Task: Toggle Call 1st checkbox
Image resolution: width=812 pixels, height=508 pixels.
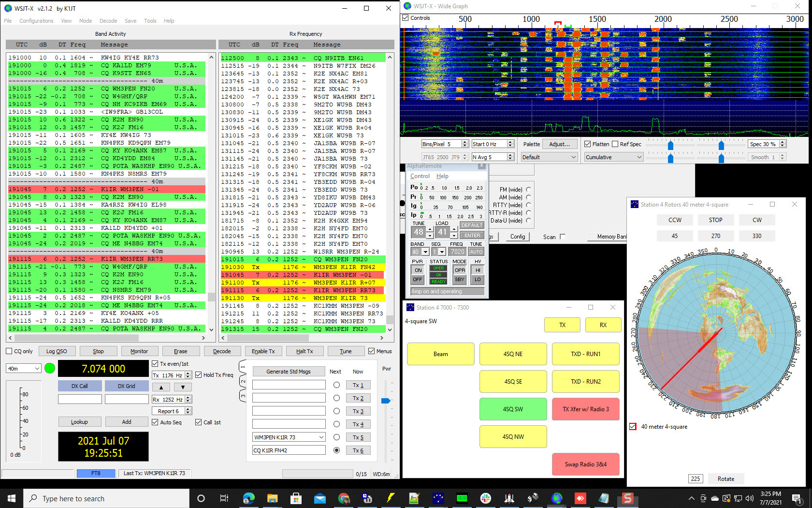Action: point(198,422)
